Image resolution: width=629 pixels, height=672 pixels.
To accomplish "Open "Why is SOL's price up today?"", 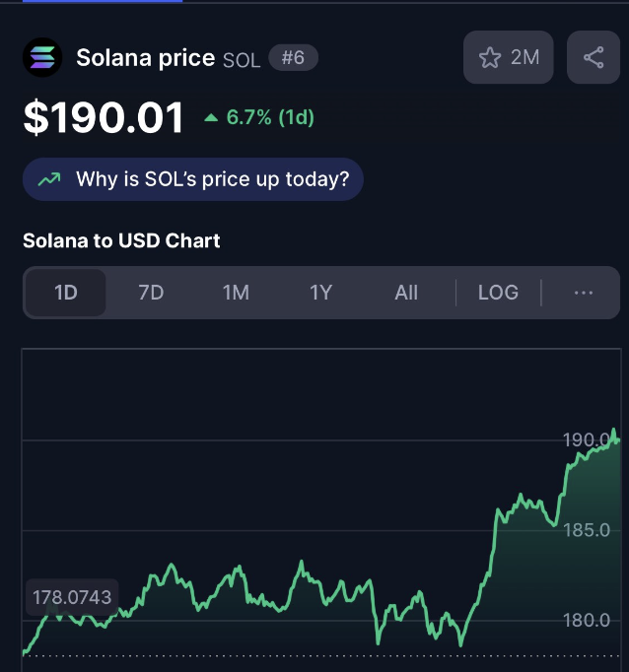I will point(193,179).
